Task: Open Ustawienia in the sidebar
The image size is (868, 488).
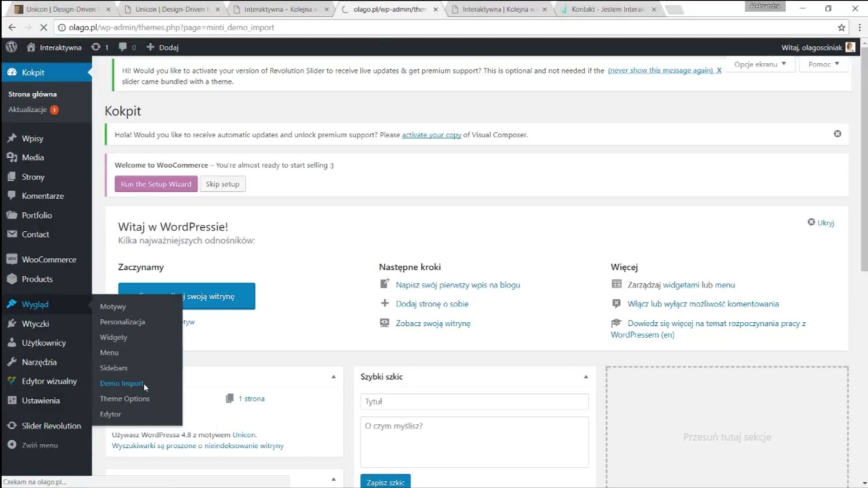Action: (x=41, y=401)
